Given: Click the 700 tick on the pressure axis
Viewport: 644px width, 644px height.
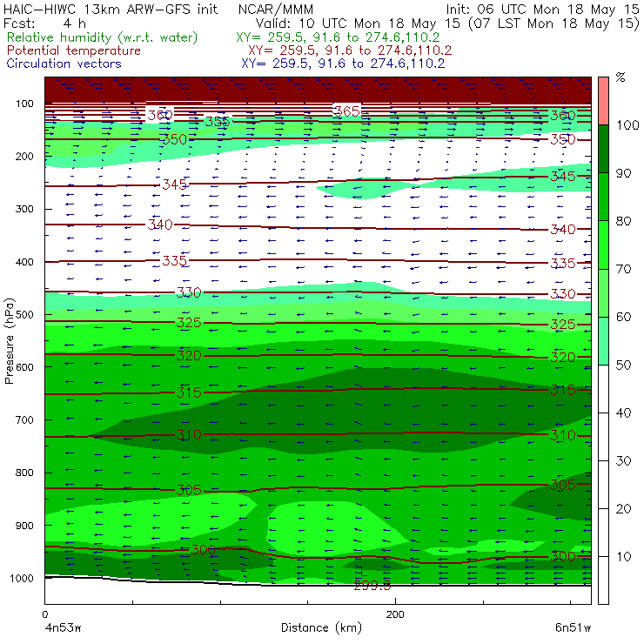Looking at the screenshot, I should (x=24, y=419).
